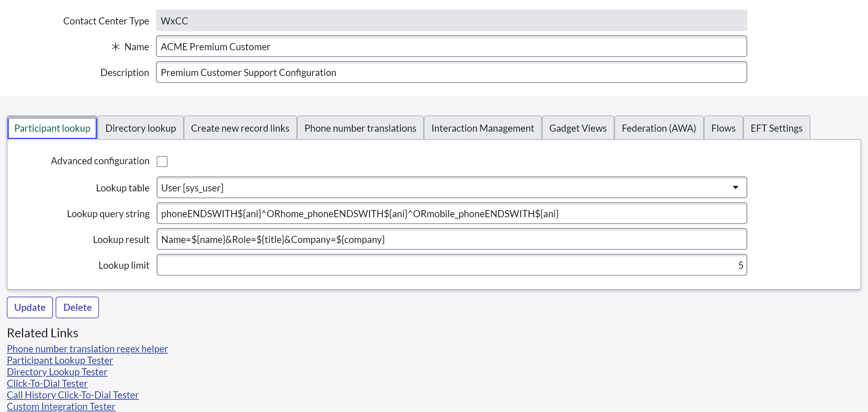Open the Lookup table dropdown
Image resolution: width=868 pixels, height=412 pixels.
tap(451, 188)
